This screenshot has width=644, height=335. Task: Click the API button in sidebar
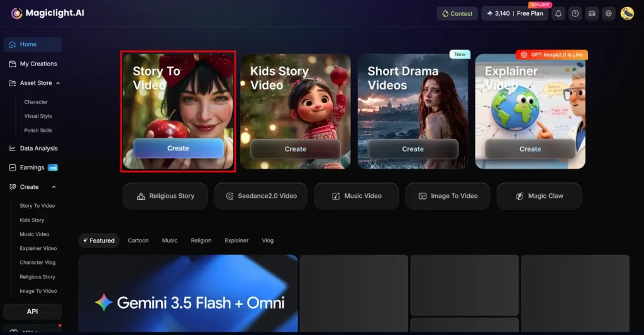click(33, 312)
